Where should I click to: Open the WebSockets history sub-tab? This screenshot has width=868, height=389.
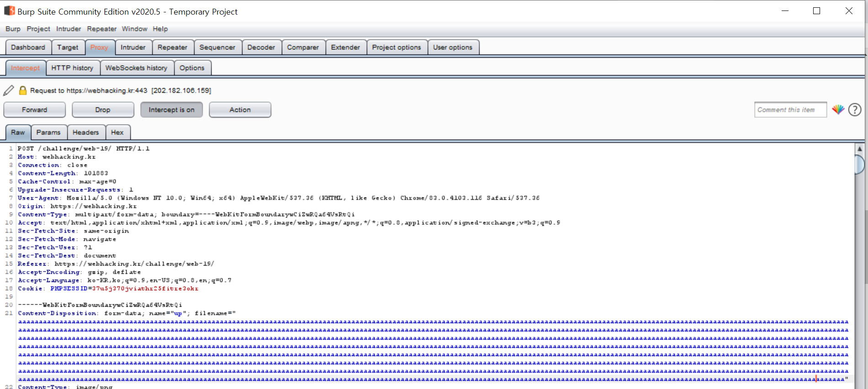tap(137, 68)
